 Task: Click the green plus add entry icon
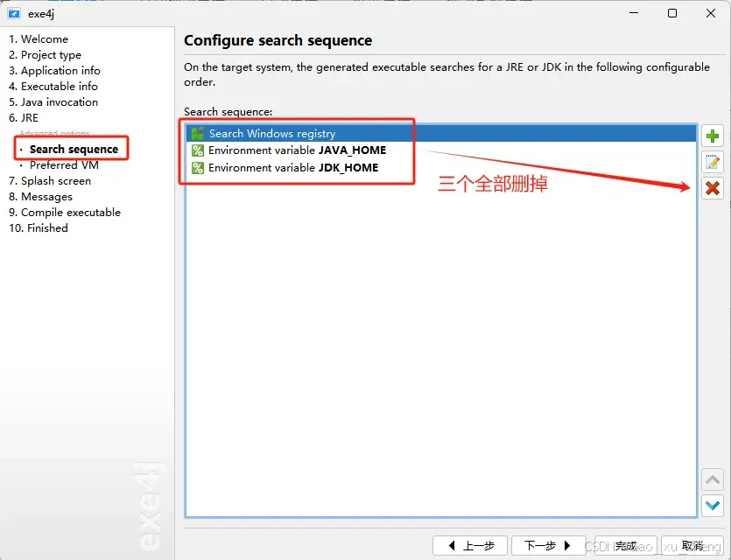[x=713, y=136]
